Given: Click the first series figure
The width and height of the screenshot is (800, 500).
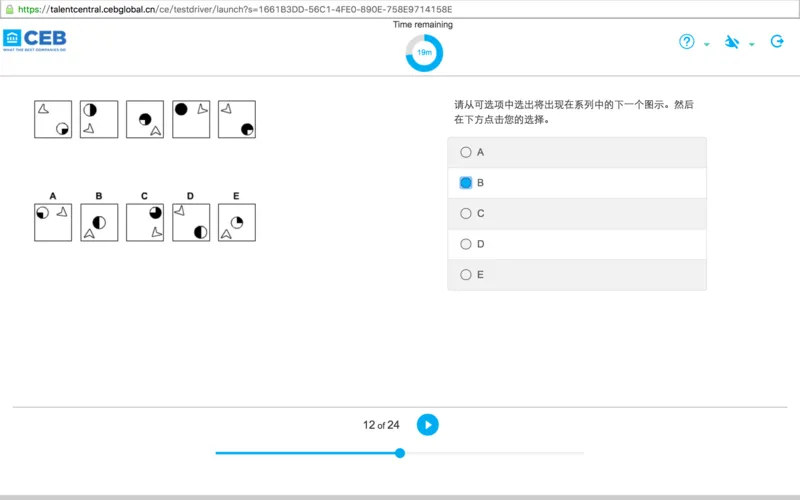Looking at the screenshot, I should point(53,119).
